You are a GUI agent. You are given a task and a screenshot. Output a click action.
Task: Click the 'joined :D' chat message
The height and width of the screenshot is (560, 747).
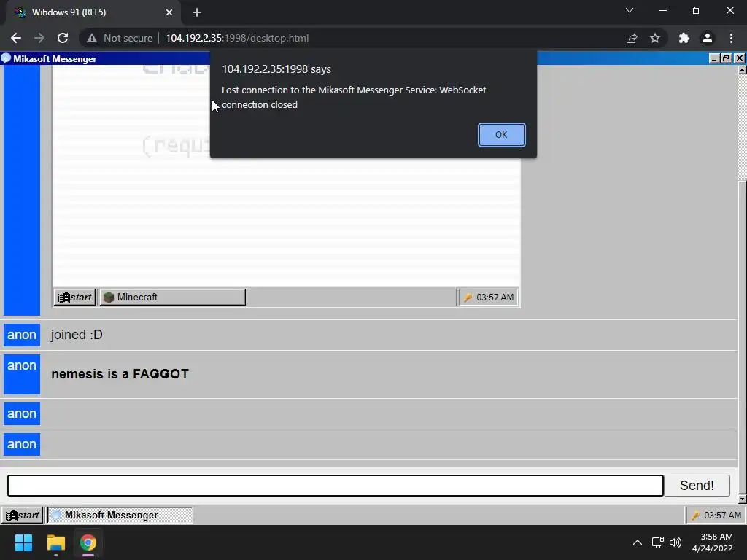(x=77, y=335)
